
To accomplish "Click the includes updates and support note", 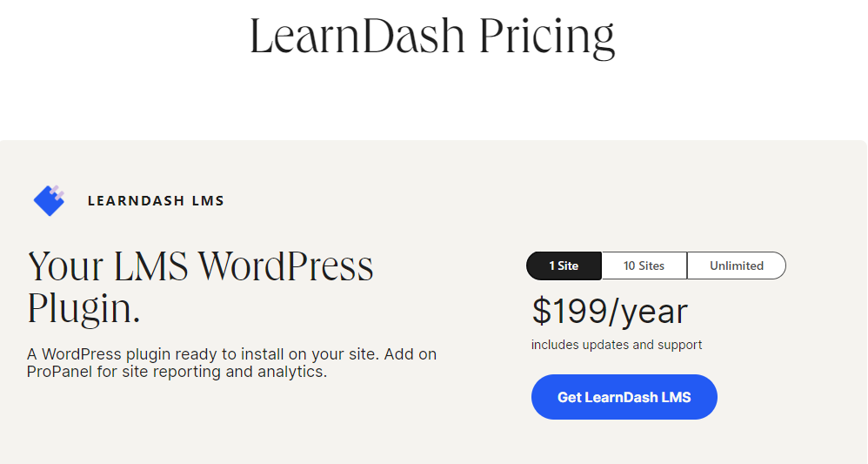I will (617, 345).
